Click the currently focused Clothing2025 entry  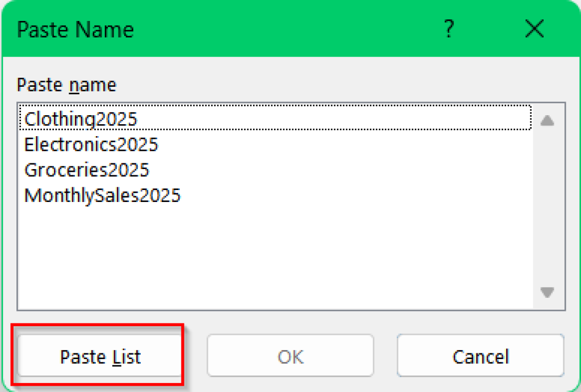[81, 119]
